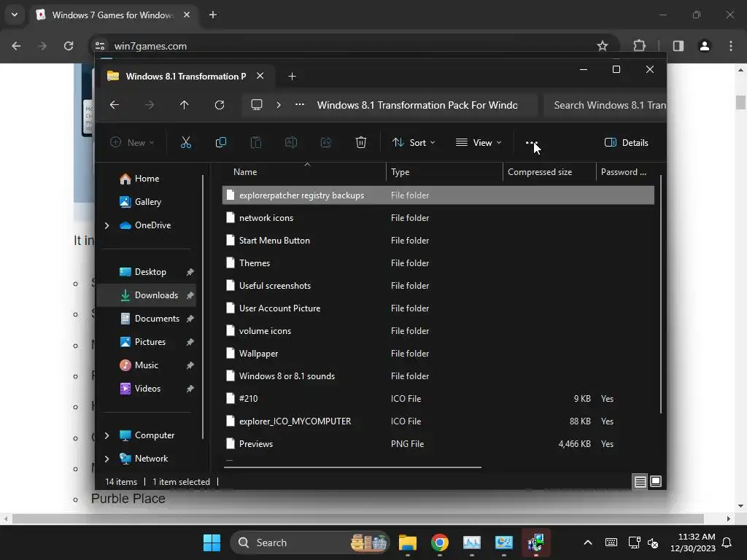The width and height of the screenshot is (747, 560).
Task: Click the taskbar Search box
Action: (309, 542)
